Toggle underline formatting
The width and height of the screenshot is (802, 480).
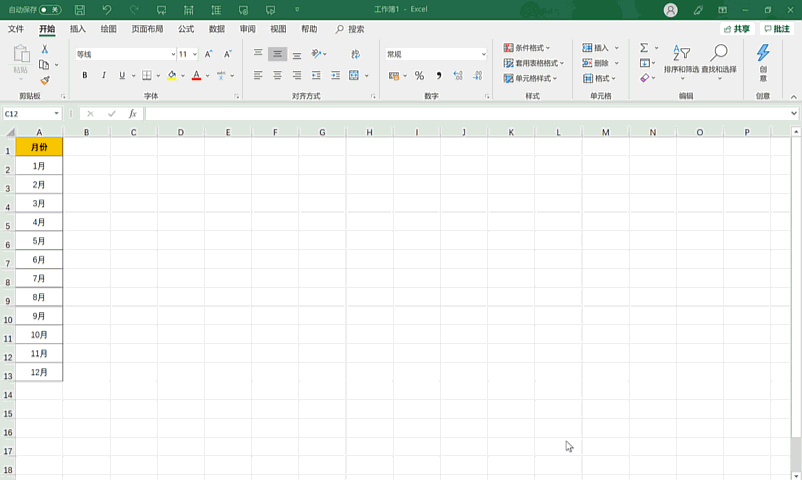(122, 75)
